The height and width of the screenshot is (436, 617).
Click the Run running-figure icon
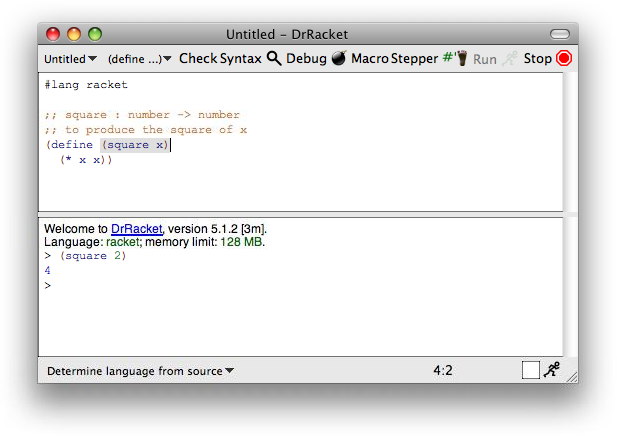[510, 59]
